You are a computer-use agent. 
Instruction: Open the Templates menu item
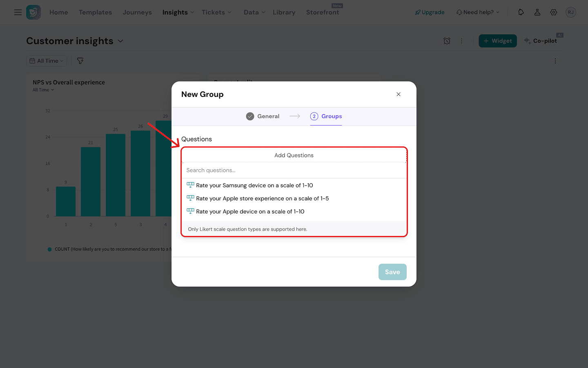[95, 12]
